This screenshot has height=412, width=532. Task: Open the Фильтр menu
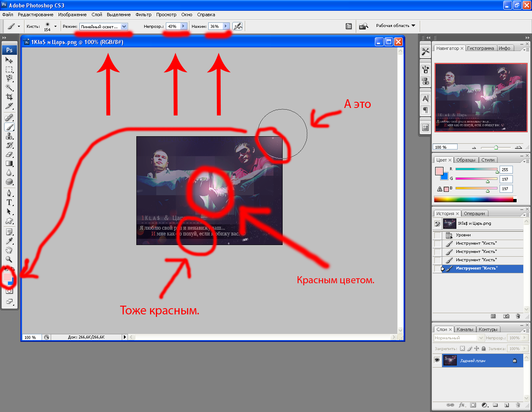(x=143, y=15)
